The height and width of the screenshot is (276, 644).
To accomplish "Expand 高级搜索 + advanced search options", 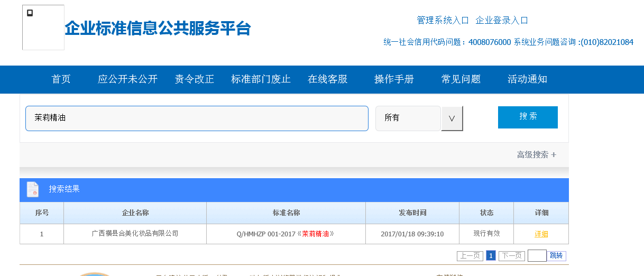I will coord(536,155).
